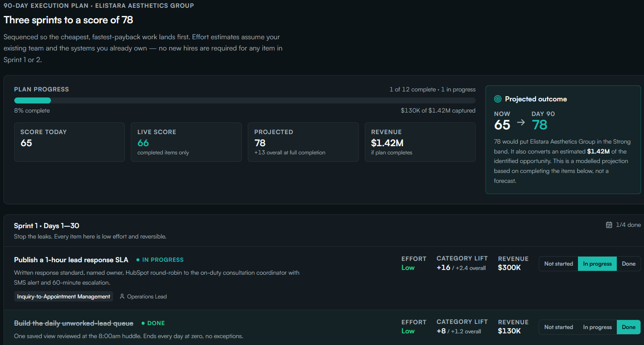Select Done for the unworked-lead queue
Viewport: 644px width, 345px height.
[628, 327]
